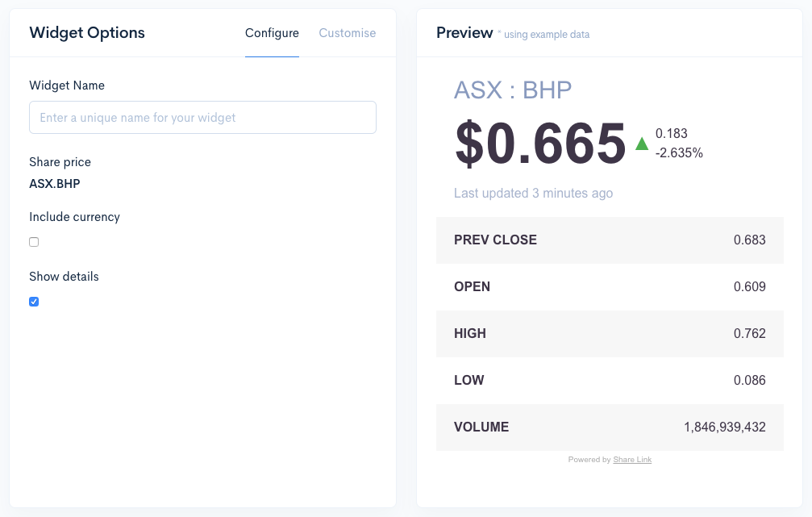Click the Widget Name input field
812x517 pixels.
coord(202,117)
